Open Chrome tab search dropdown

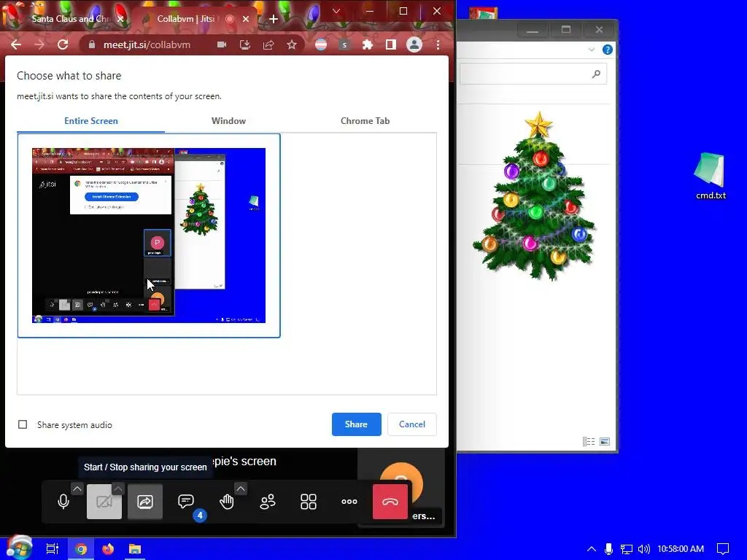(x=336, y=11)
